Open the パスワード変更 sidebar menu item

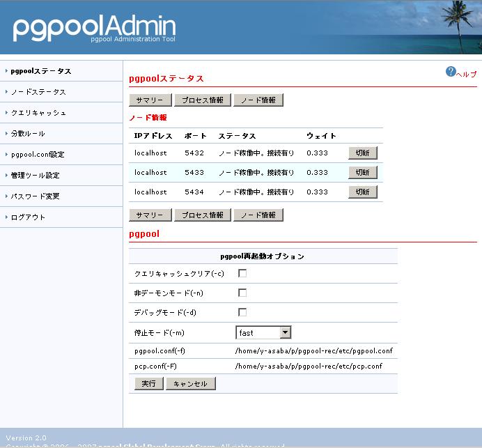click(35, 196)
